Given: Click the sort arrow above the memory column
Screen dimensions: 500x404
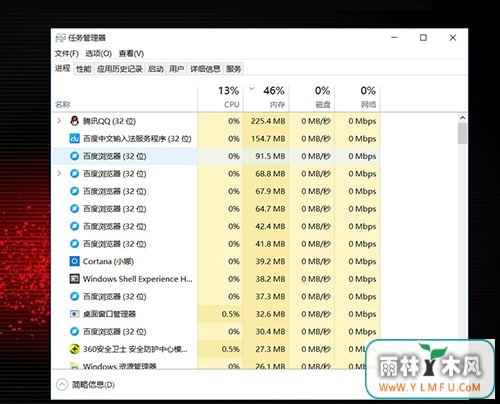Looking at the screenshot, I should point(252,89).
